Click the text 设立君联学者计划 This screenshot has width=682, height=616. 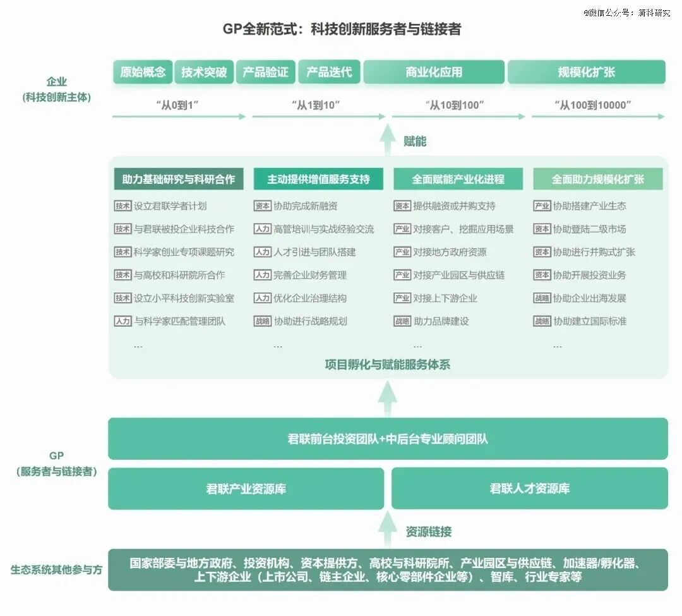[170, 206]
